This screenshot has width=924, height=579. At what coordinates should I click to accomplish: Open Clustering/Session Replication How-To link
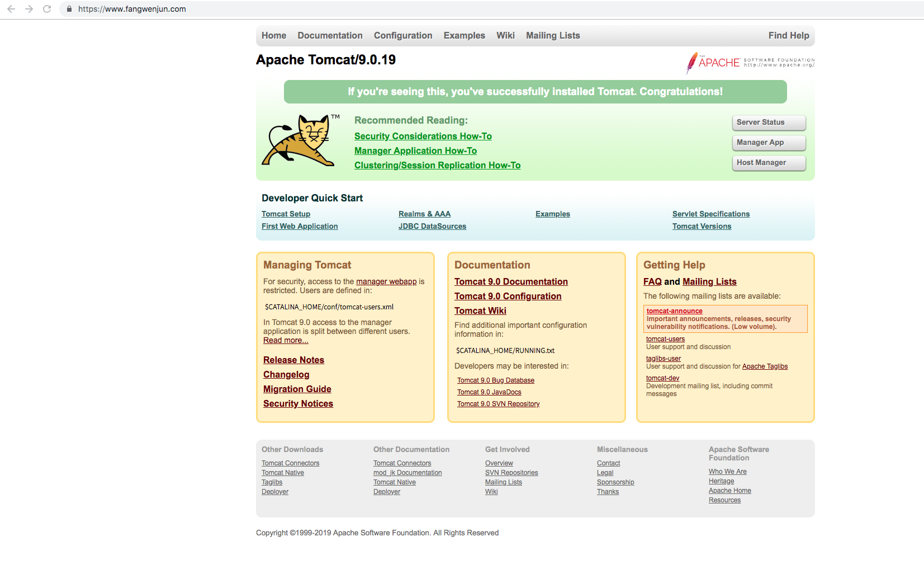click(x=437, y=165)
